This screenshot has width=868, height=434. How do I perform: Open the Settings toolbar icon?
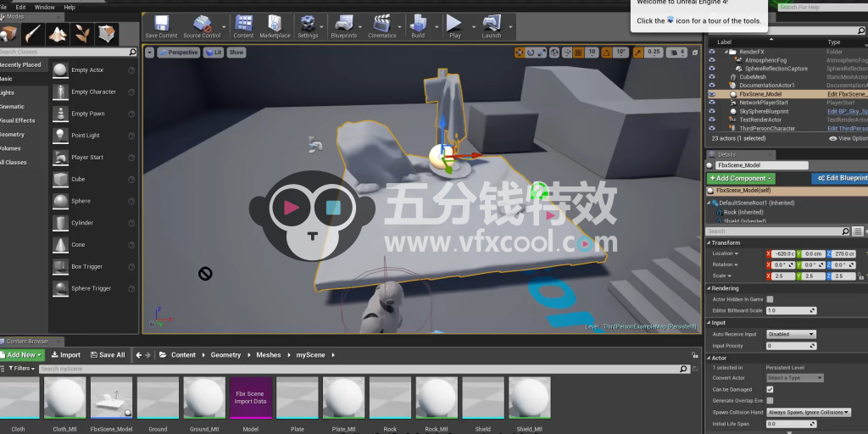(x=308, y=26)
